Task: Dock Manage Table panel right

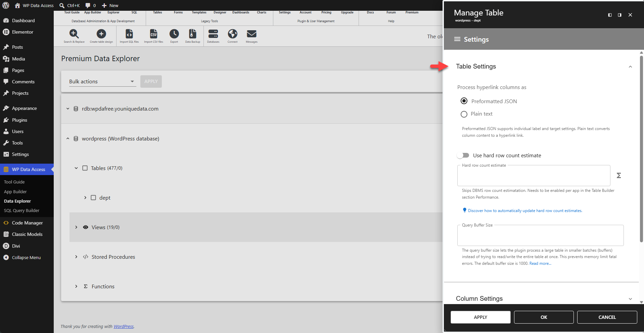Action: coord(619,15)
